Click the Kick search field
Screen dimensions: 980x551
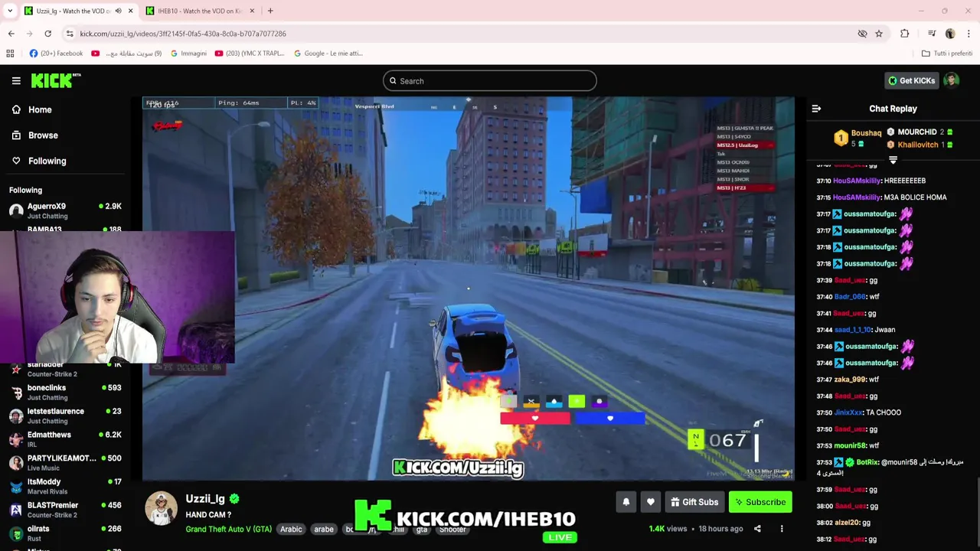[489, 80]
